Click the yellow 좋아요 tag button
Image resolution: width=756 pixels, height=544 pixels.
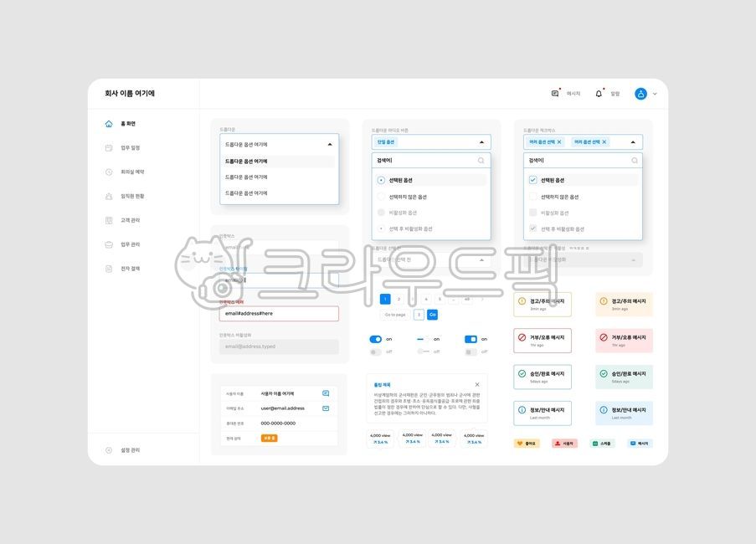(x=527, y=443)
